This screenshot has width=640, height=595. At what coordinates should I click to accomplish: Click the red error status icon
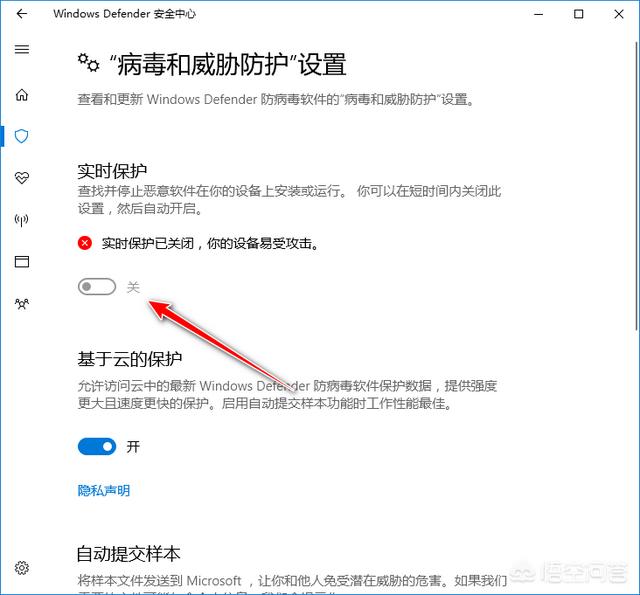click(x=85, y=244)
